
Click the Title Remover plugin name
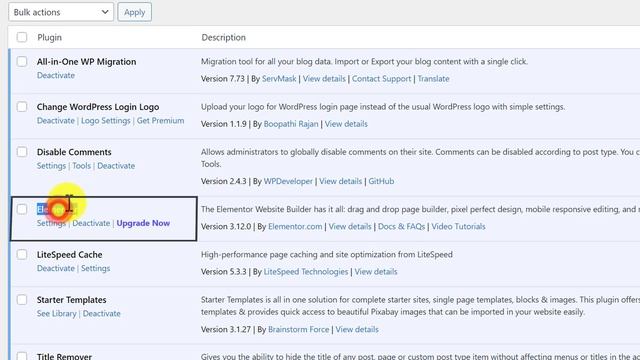(x=64, y=356)
